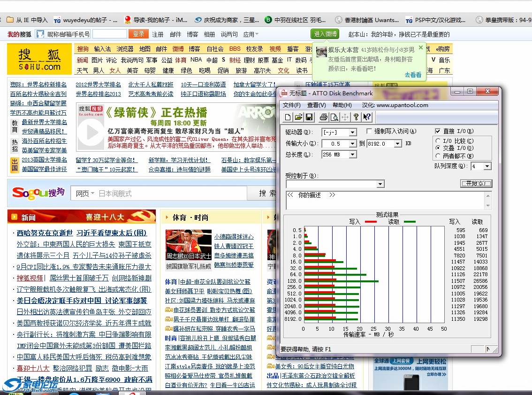
Task: Uncheck the 直接 I/O checkbox
Action: pyautogui.click(x=438, y=132)
